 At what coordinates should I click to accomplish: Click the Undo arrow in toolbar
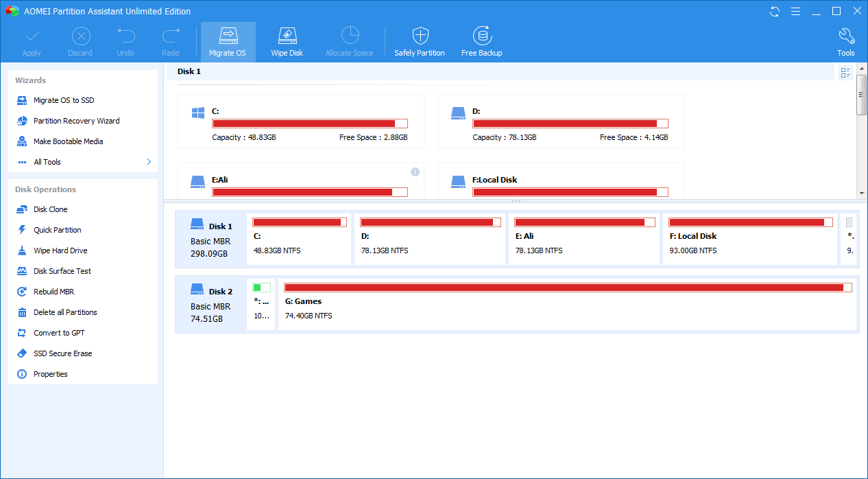coord(125,36)
